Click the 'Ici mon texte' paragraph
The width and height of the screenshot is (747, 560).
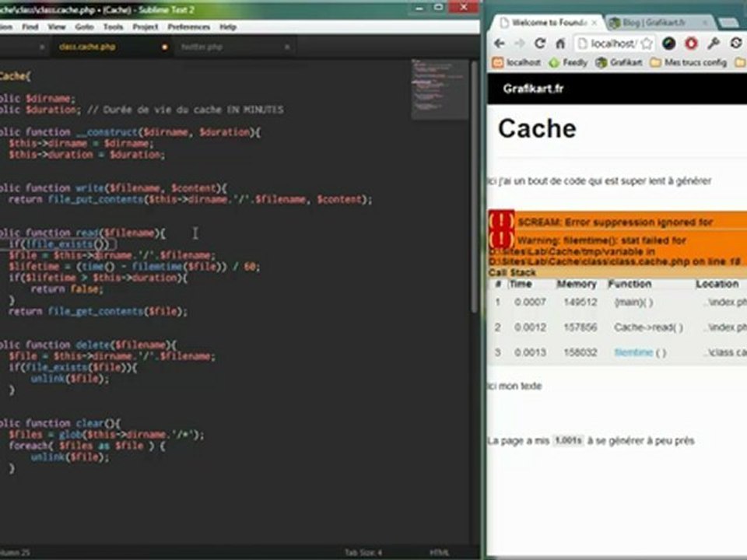[514, 386]
